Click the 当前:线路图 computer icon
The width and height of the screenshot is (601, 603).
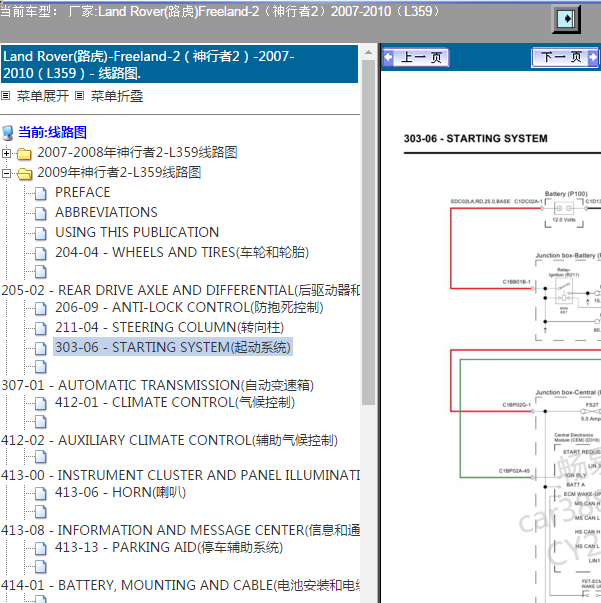[8, 133]
